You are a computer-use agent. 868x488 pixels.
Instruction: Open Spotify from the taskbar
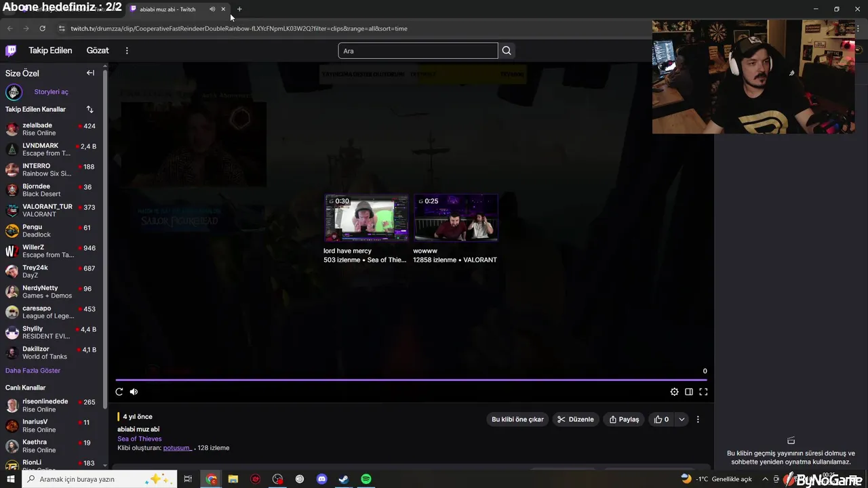pos(366,479)
